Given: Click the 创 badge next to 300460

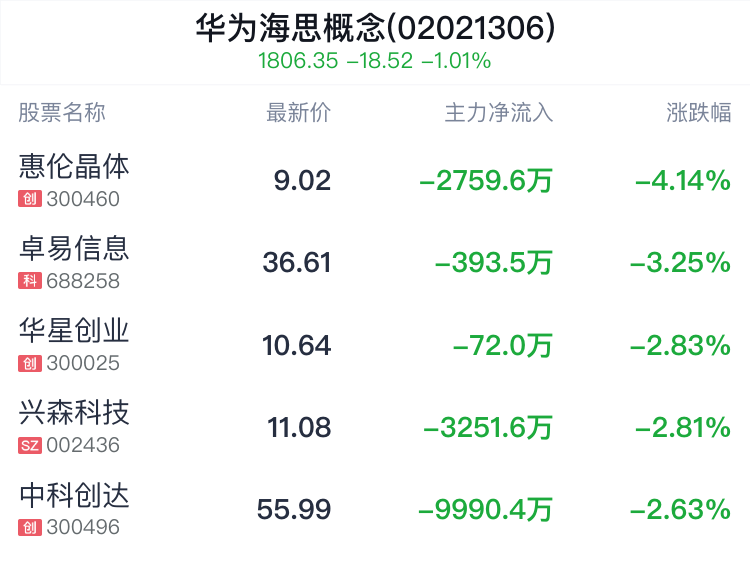Looking at the screenshot, I should (x=30, y=199).
